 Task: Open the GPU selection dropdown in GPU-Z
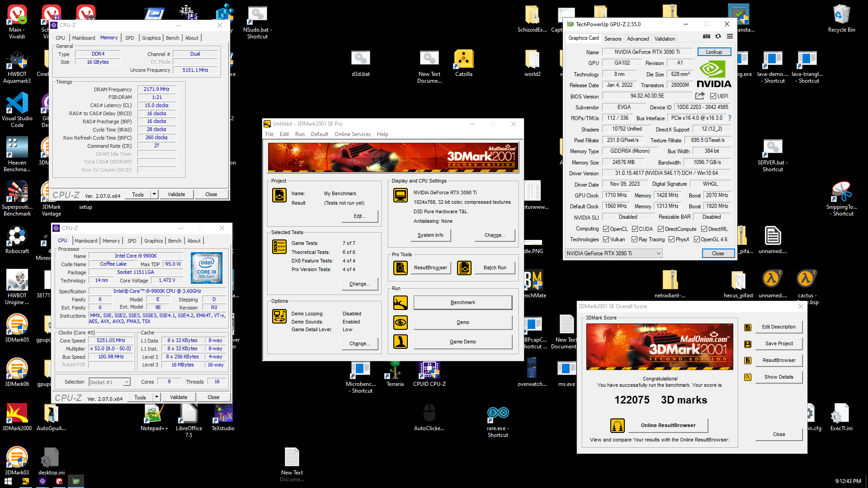(x=614, y=253)
